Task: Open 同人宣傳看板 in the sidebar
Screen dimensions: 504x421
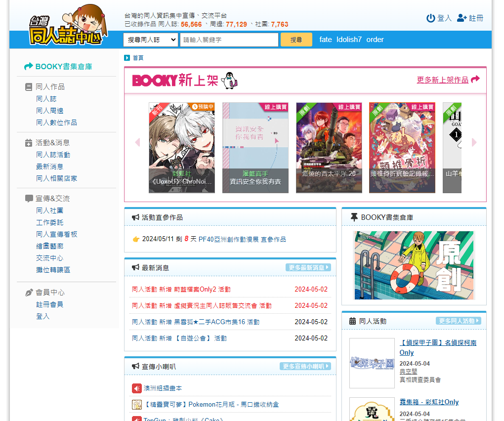Action: pyautogui.click(x=56, y=235)
